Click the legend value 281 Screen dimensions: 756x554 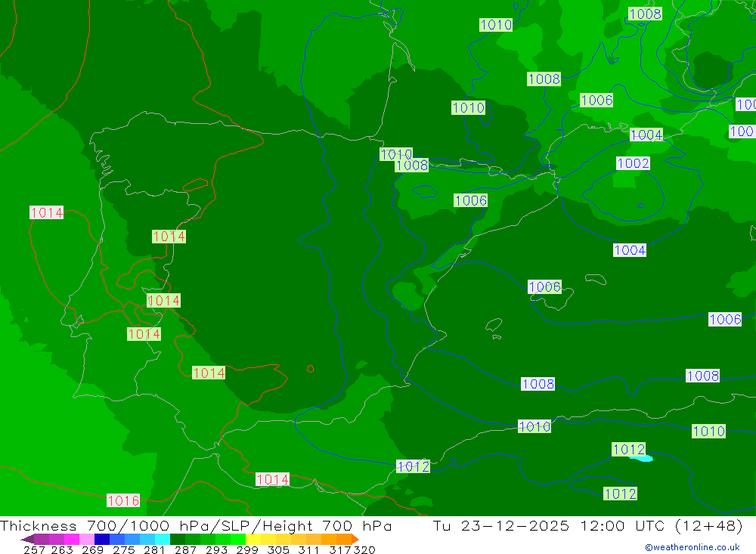[154, 549]
